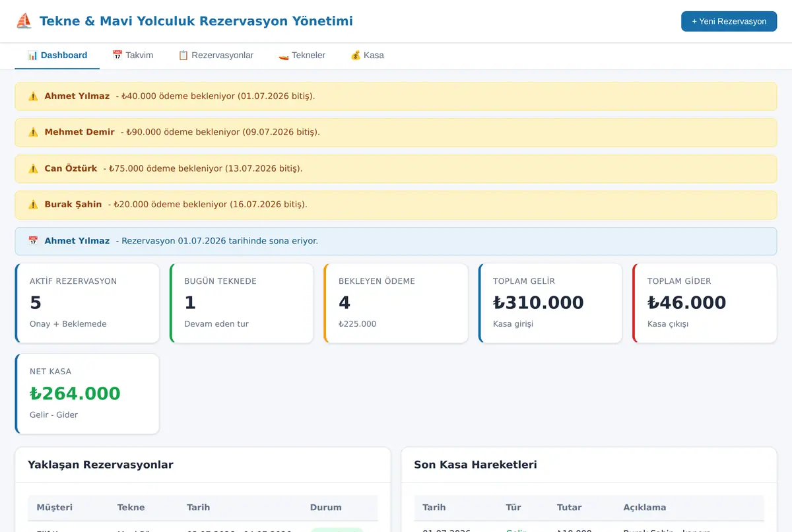This screenshot has height=532, width=792.
Task: Click warning icon in Can Öztürk alert
Action: [x=33, y=168]
